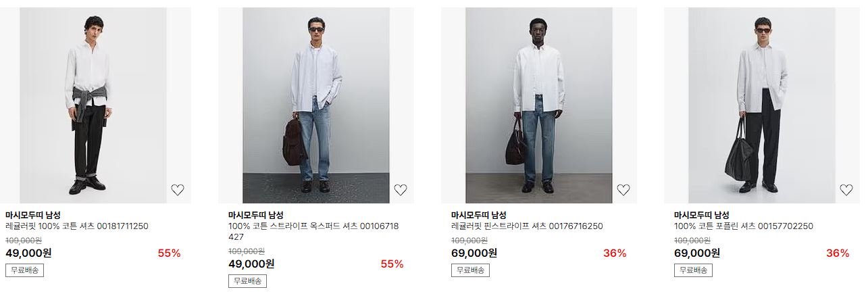Click 마시모두띠 남성 brand on first product
The height and width of the screenshot is (296, 868).
[x=33, y=215]
